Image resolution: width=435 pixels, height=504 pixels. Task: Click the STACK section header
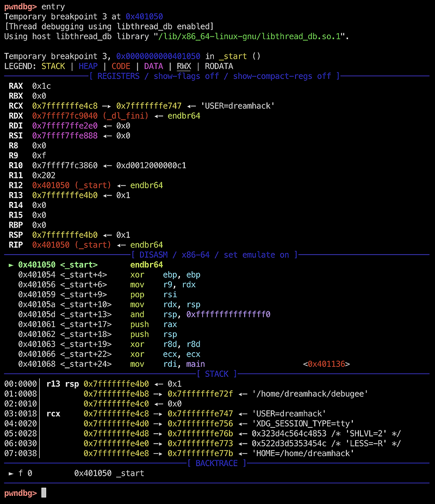217,374
